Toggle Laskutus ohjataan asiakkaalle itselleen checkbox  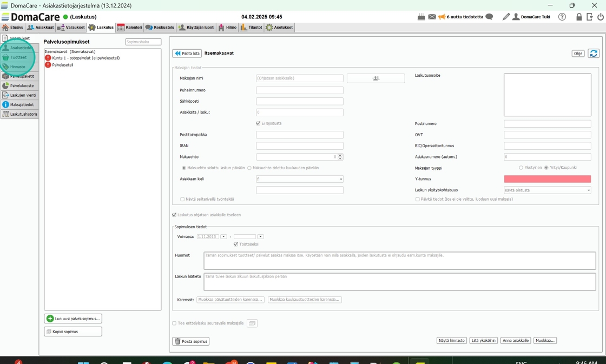point(174,215)
